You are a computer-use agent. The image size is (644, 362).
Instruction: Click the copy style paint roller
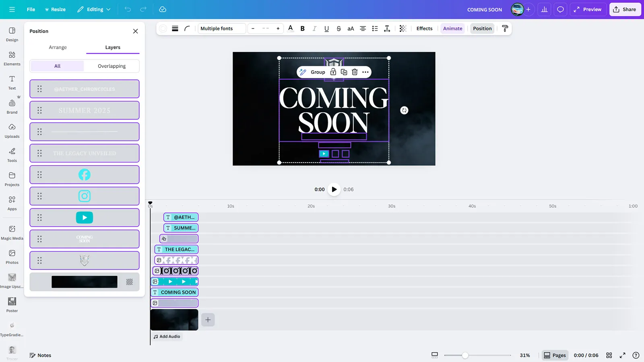coord(505,29)
